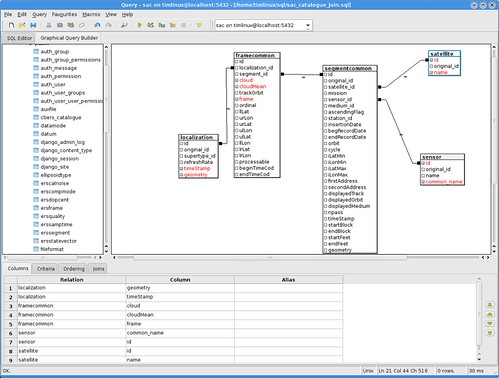This screenshot has width=499, height=378.
Task: Open the database connection dropdown
Action: (308, 25)
